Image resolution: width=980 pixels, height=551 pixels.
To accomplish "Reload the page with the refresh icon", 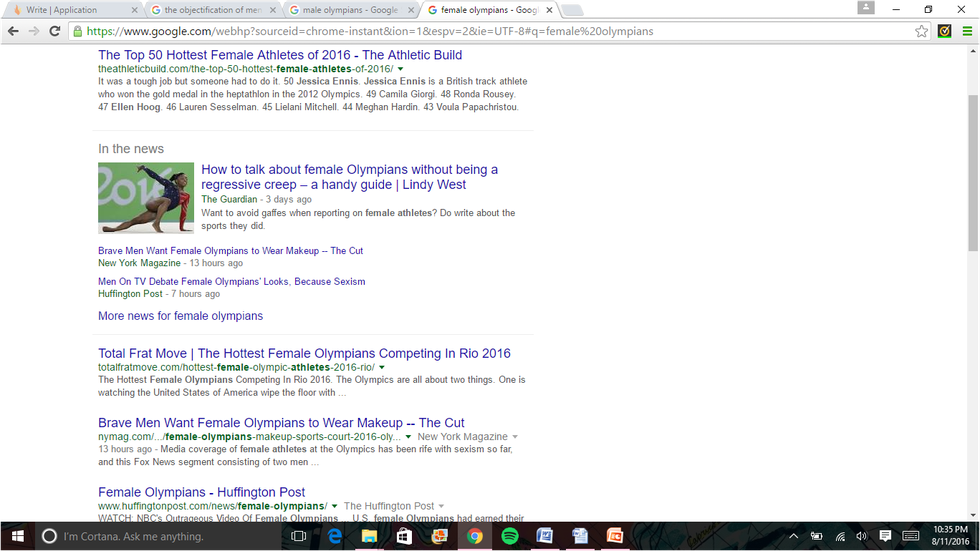I will coord(59,31).
